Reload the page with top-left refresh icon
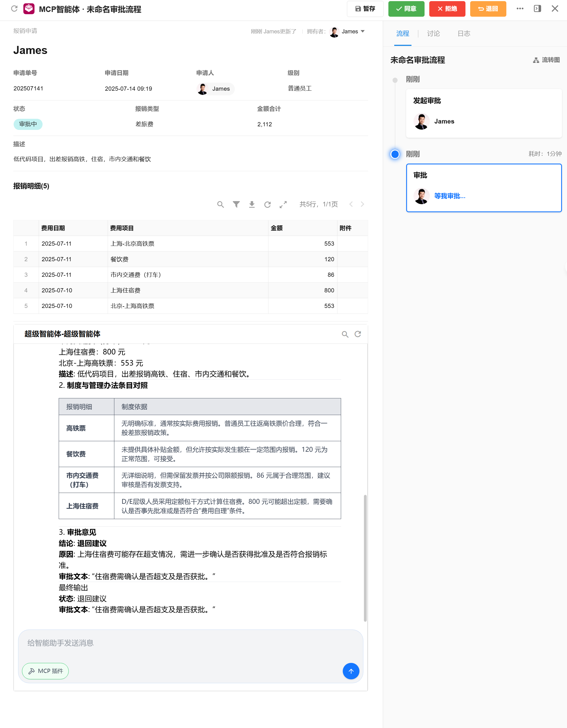The width and height of the screenshot is (567, 728). 14,9
